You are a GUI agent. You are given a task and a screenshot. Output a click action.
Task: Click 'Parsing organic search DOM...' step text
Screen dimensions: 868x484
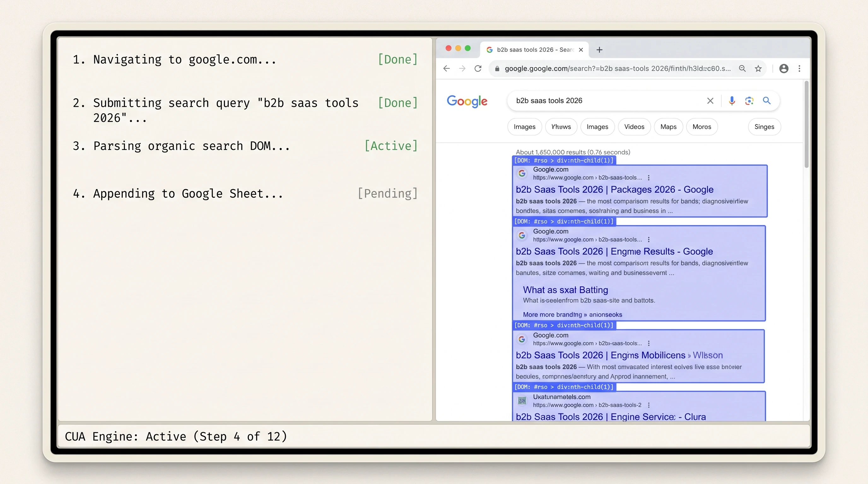(191, 146)
